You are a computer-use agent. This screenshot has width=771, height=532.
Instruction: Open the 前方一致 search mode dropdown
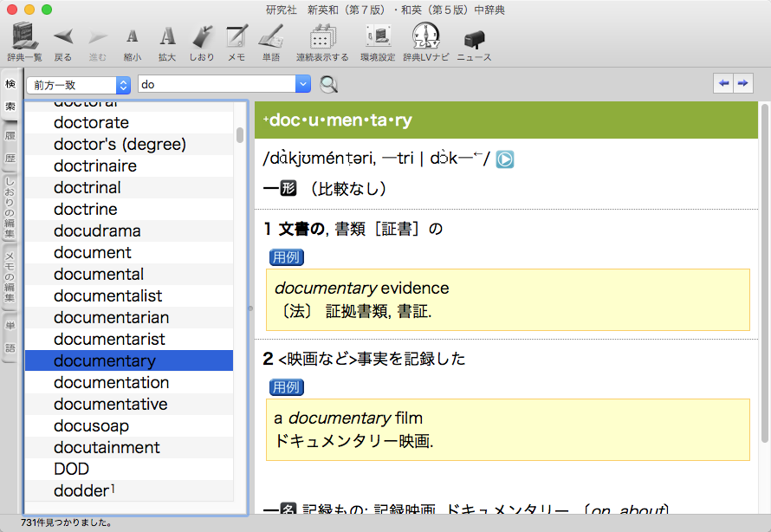[78, 85]
